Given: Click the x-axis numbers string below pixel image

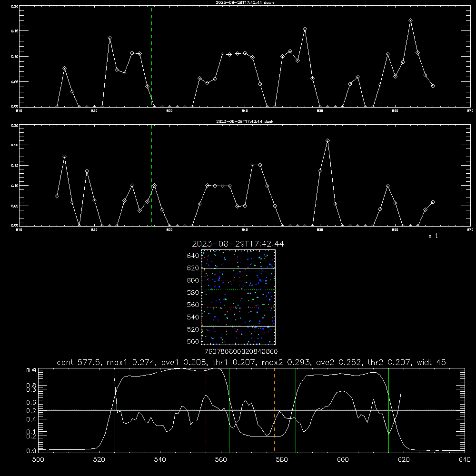Looking at the screenshot, I should point(241,351).
